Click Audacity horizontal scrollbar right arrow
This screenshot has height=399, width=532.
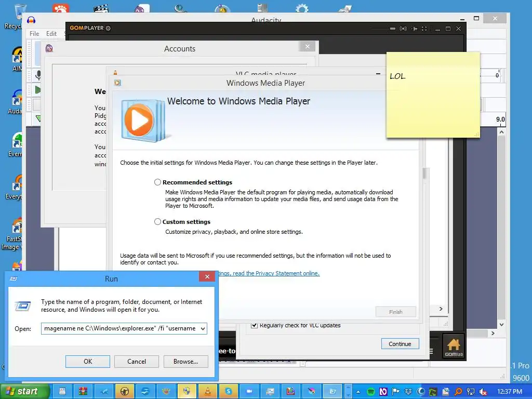493,334
